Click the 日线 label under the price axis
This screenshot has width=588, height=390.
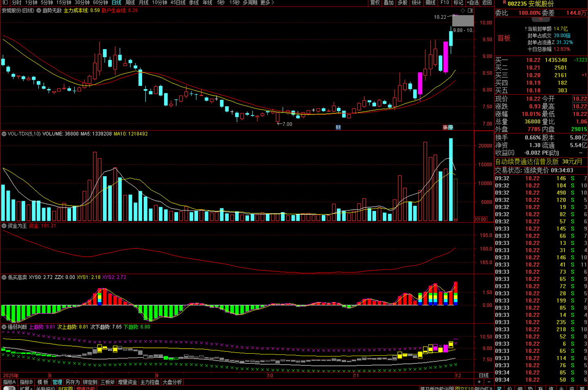click(484, 375)
